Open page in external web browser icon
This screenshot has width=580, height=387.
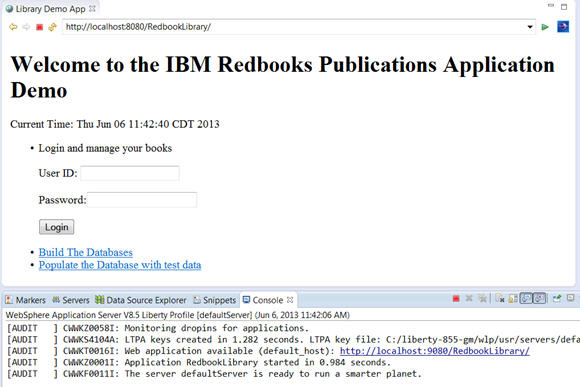pyautogui.click(x=563, y=27)
